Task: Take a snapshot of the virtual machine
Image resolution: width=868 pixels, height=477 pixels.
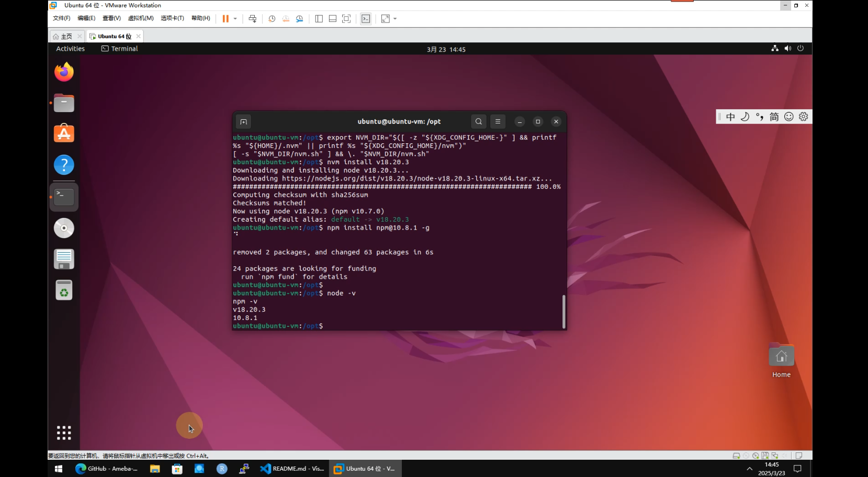Action: (x=272, y=18)
